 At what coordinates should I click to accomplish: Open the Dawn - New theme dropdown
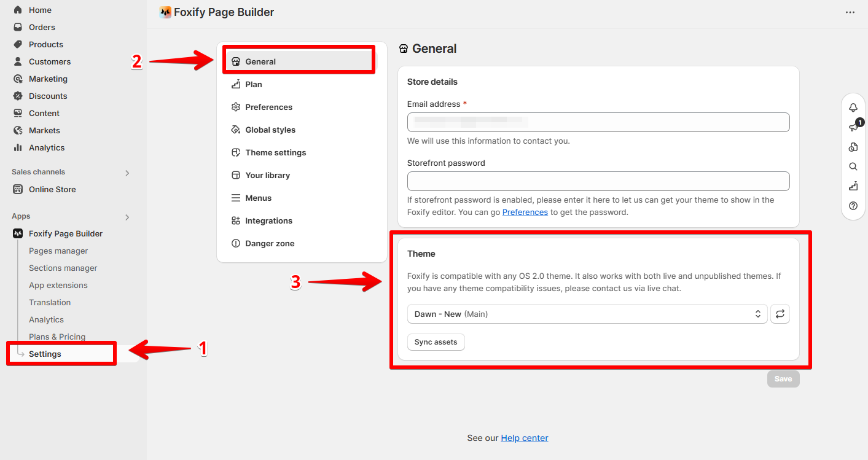[587, 314]
